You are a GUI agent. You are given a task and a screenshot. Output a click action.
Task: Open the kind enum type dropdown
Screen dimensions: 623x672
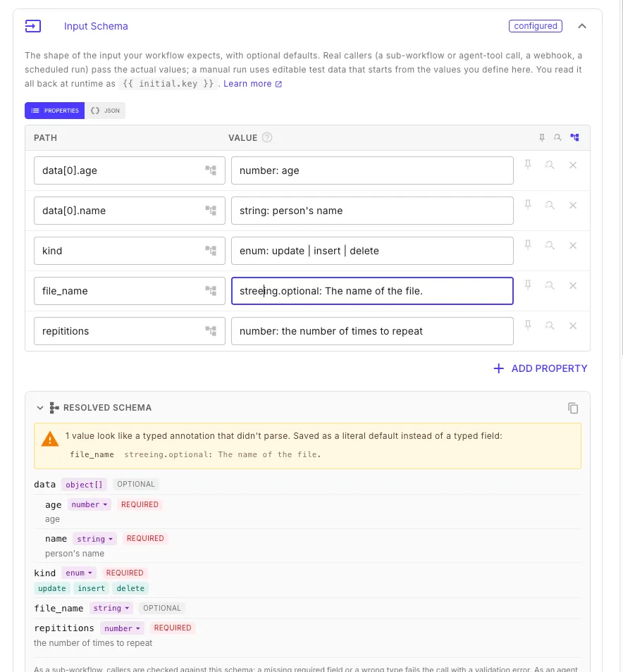(x=79, y=573)
